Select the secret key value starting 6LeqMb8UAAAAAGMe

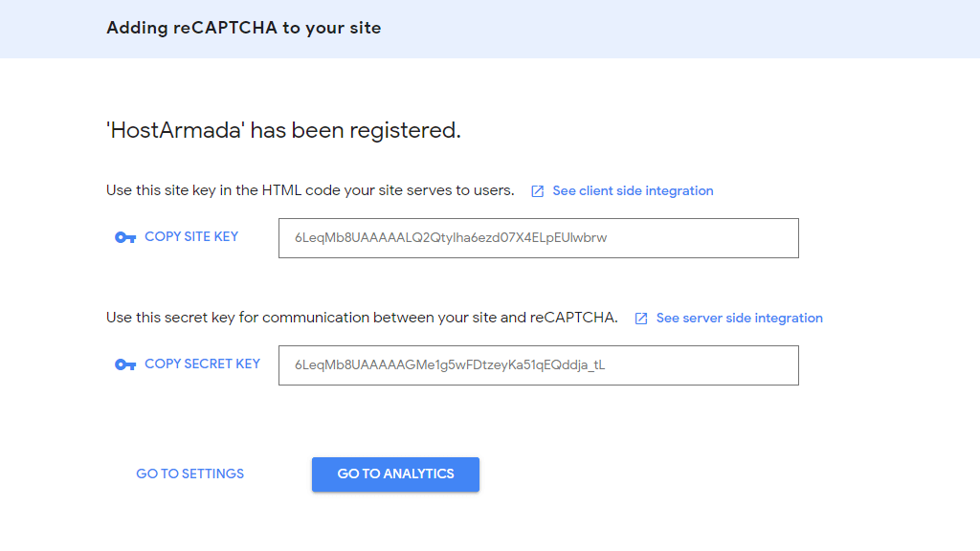pyautogui.click(x=450, y=365)
